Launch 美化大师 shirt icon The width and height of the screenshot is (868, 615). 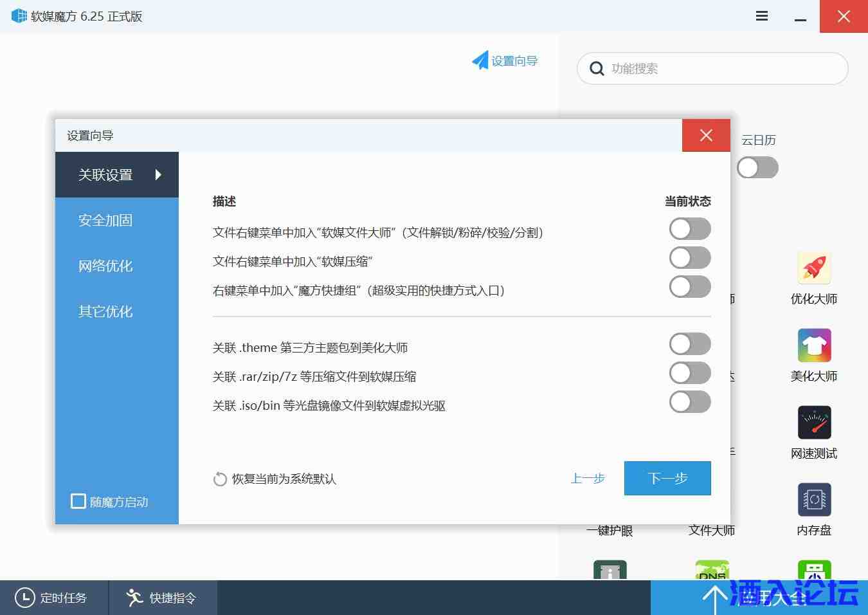coord(814,345)
